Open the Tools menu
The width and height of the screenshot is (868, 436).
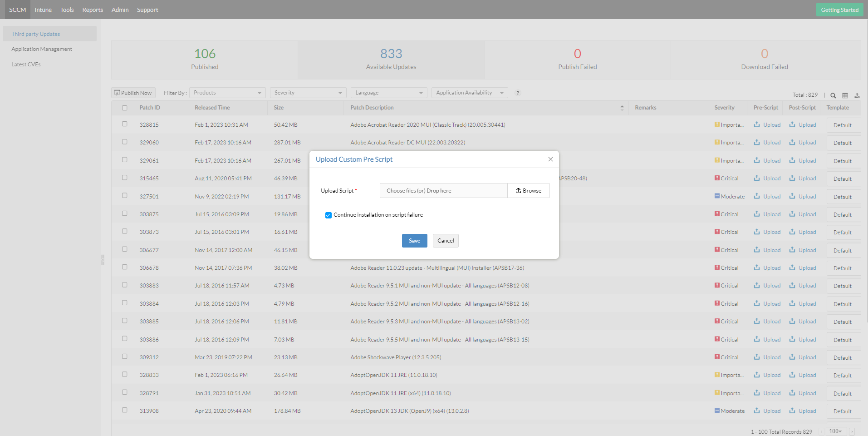pos(67,10)
